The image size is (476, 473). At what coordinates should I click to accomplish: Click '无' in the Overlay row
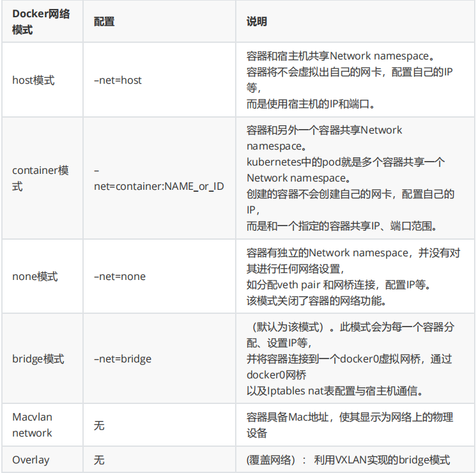click(x=99, y=460)
